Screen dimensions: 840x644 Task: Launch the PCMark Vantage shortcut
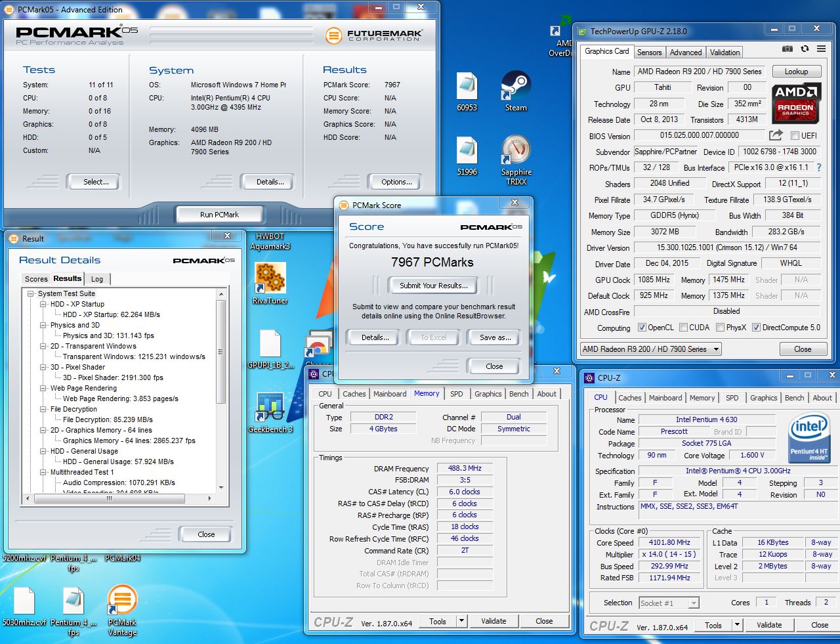click(x=122, y=611)
